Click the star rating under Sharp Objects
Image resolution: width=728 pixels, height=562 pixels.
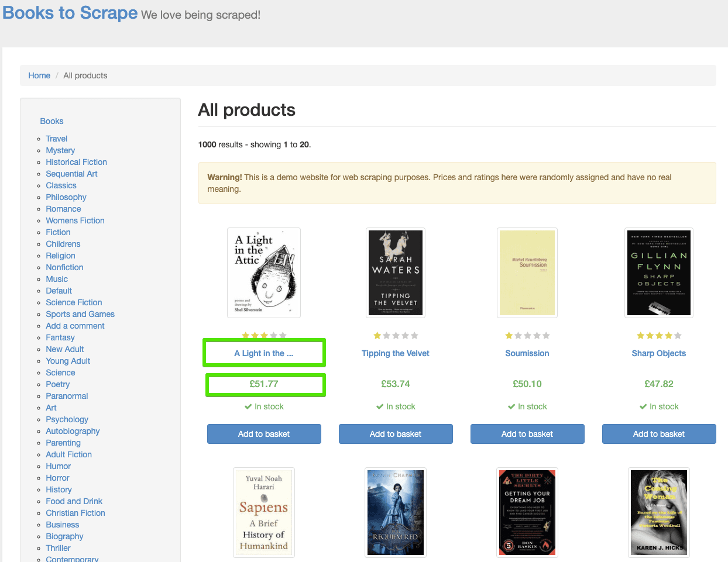click(658, 336)
